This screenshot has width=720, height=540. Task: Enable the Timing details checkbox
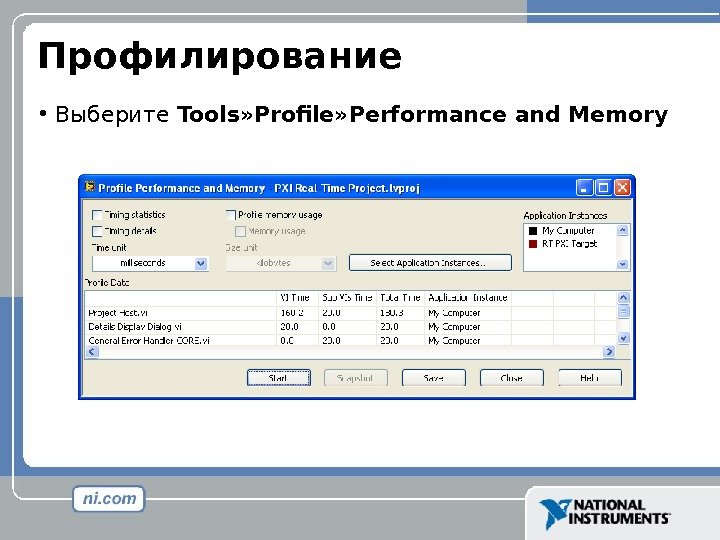coord(97,231)
